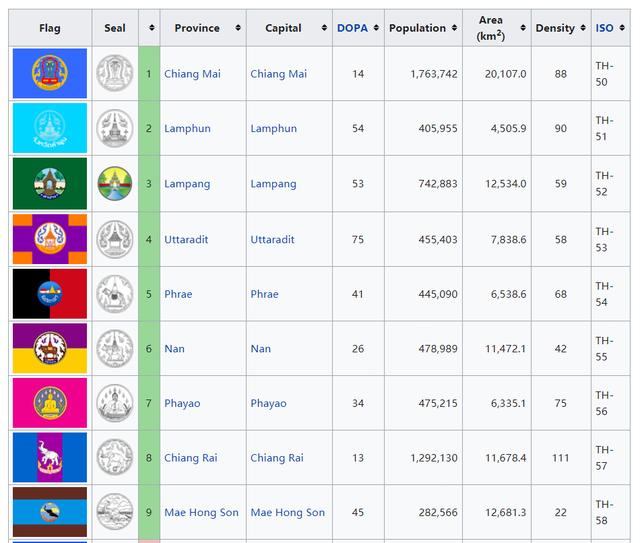Open the DOPA header link
640x543 pixels.
(x=352, y=28)
